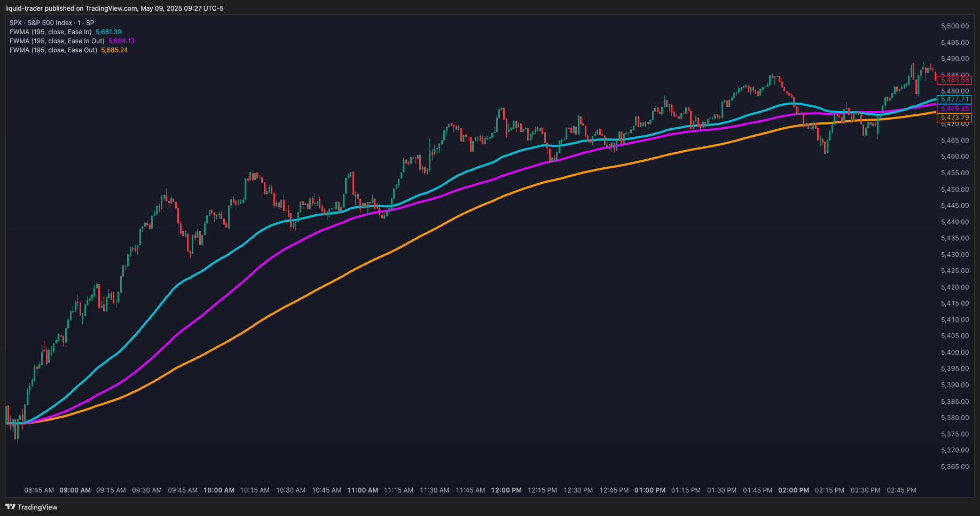Click the 11:30 AM time axis label
Image resolution: width=980 pixels, height=516 pixels.
click(434, 490)
